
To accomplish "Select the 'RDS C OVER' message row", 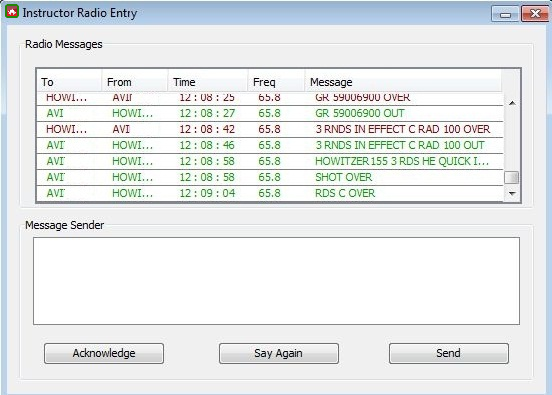I will click(270, 193).
